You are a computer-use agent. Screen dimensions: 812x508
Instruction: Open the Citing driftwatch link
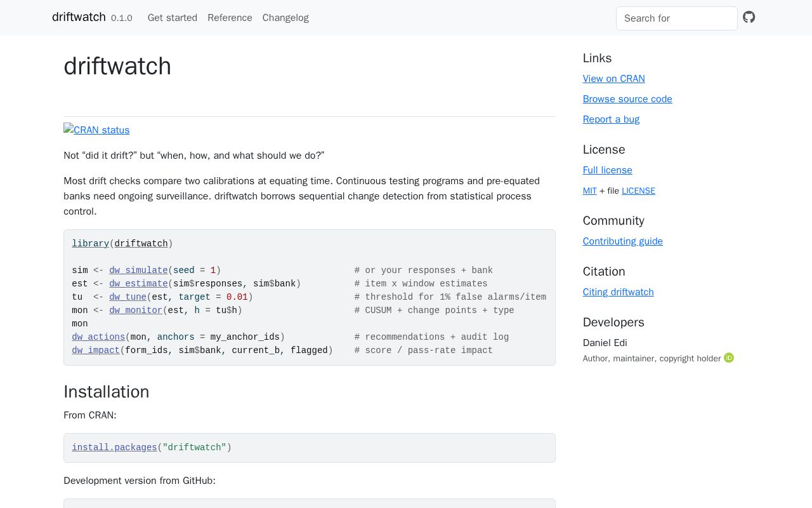tap(619, 292)
